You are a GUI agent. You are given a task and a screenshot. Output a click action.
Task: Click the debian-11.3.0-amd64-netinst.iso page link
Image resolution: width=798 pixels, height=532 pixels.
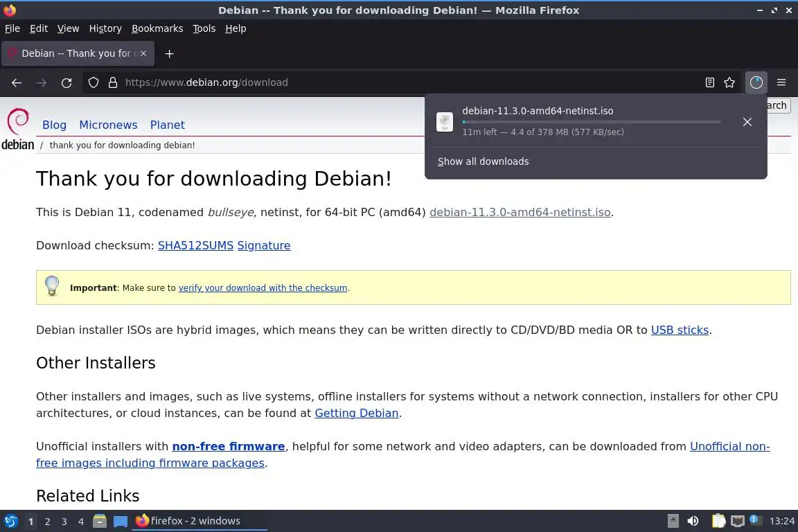520,212
